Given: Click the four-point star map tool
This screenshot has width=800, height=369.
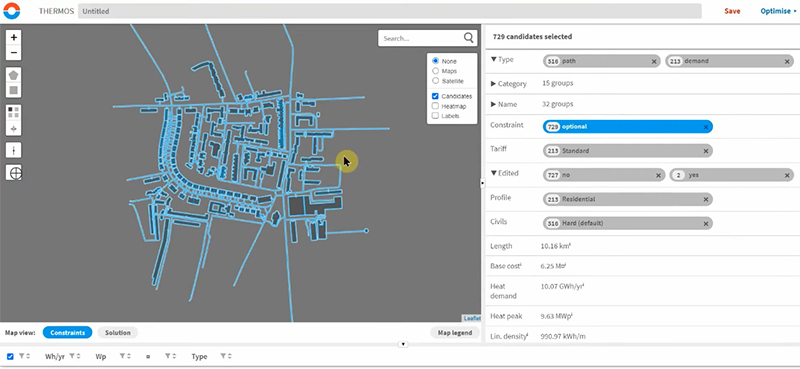Looking at the screenshot, I should [x=14, y=129].
